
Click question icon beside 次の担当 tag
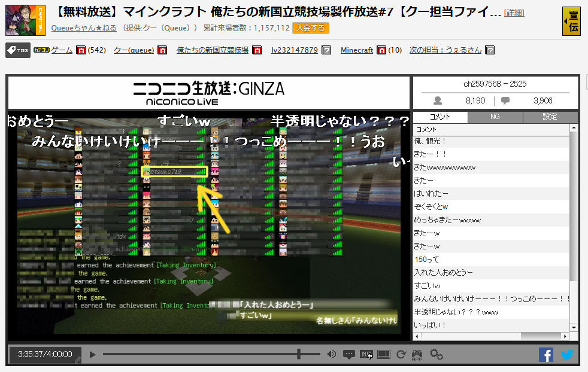490,50
